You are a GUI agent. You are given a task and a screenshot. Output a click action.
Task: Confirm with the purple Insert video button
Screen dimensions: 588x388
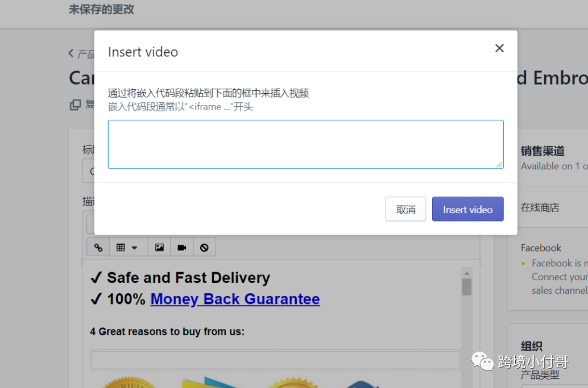click(x=467, y=209)
